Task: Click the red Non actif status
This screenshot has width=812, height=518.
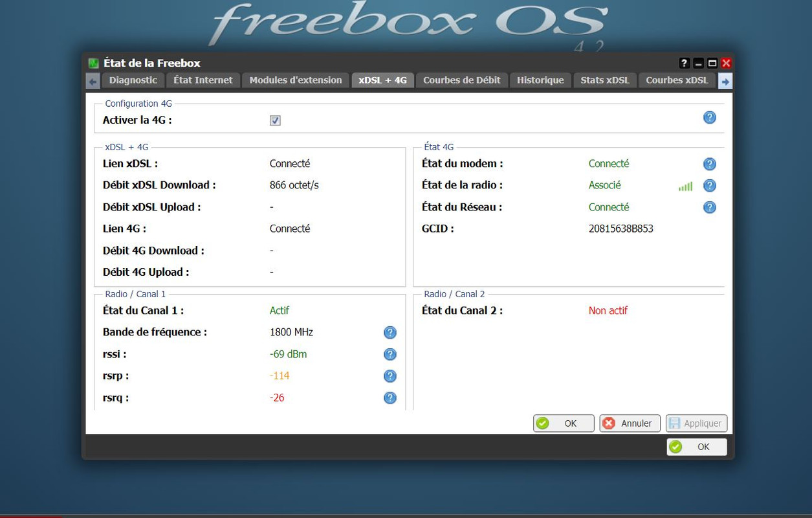Action: point(608,311)
